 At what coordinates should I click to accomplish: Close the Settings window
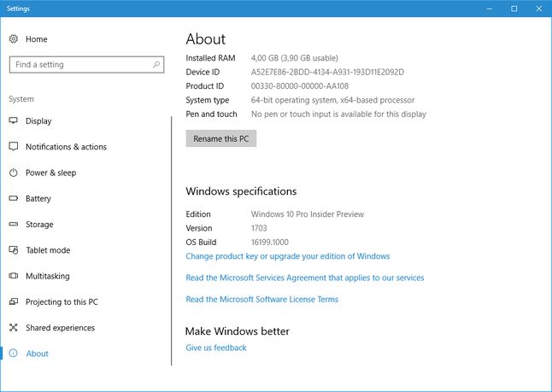538,9
